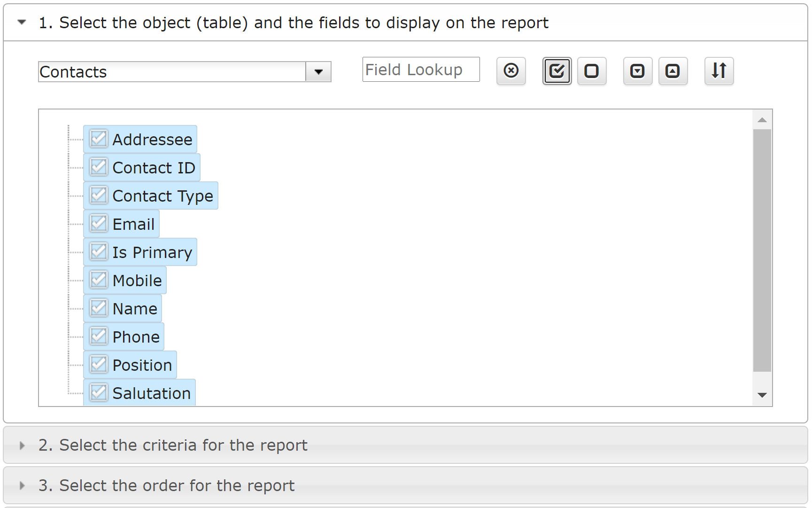
Task: Expand section 2 criteria triangle
Action: coord(22,445)
